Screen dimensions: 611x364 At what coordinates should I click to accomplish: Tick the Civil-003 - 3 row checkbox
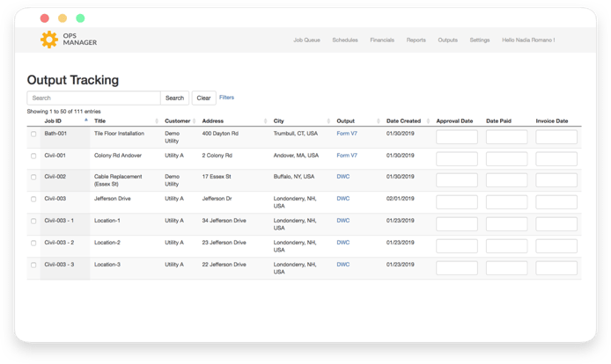click(33, 265)
